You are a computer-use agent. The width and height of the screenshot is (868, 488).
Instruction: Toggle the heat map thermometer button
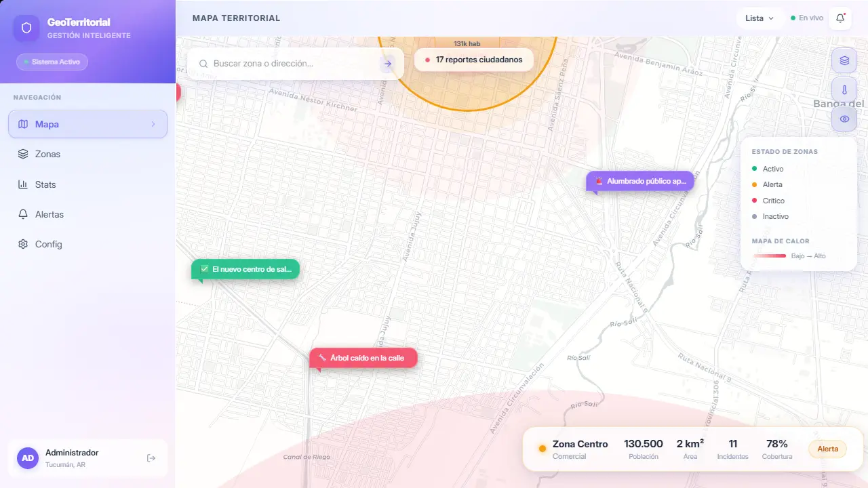[x=844, y=89]
